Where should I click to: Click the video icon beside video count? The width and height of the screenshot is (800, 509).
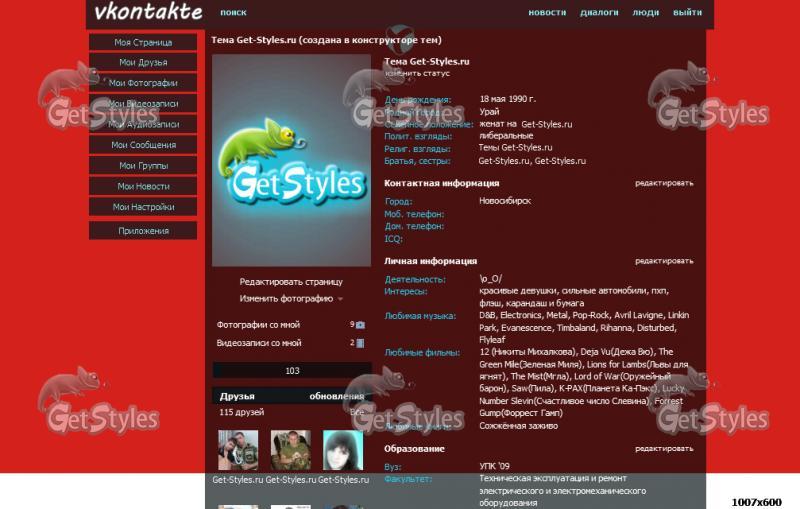[360, 343]
